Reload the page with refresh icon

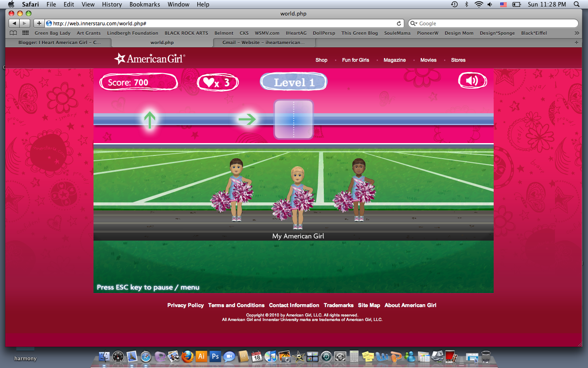pos(399,23)
